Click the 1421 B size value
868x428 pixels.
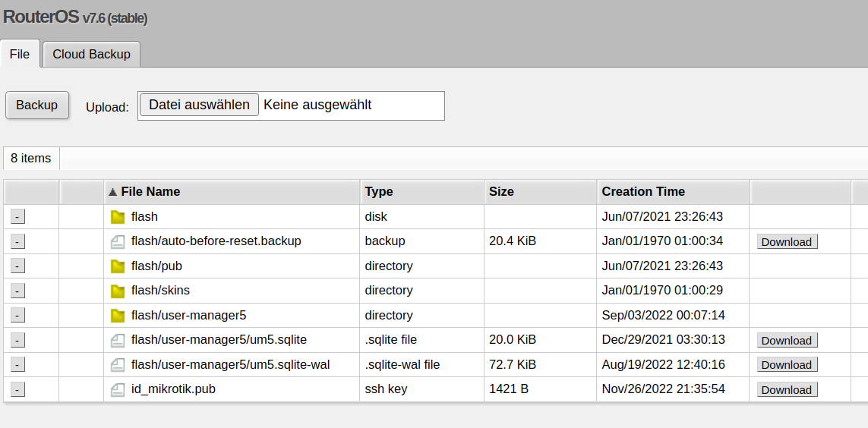point(509,389)
